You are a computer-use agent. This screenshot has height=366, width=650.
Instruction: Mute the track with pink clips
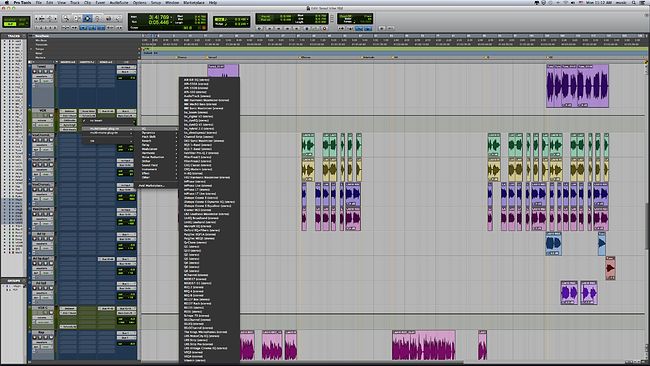[51, 214]
